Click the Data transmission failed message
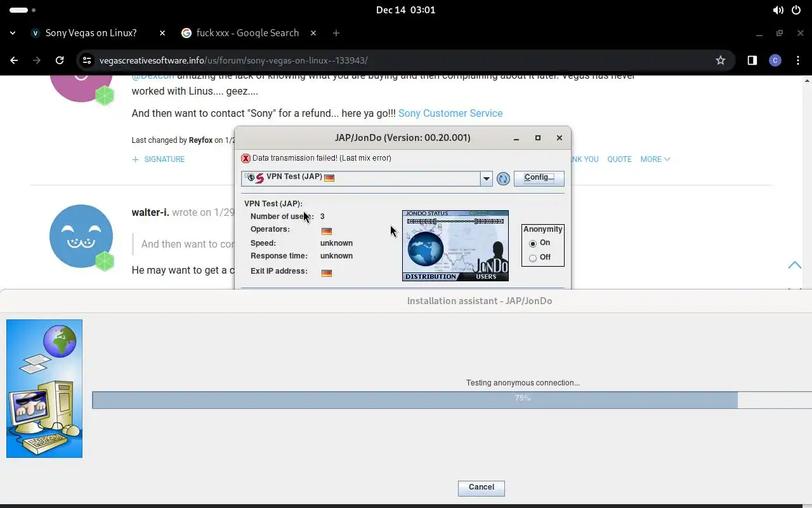Screen dimensions: 812x508 pyautogui.click(x=322, y=158)
